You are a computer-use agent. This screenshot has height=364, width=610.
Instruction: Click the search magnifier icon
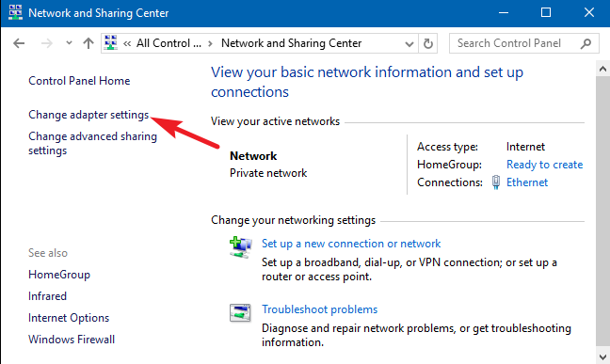click(586, 43)
